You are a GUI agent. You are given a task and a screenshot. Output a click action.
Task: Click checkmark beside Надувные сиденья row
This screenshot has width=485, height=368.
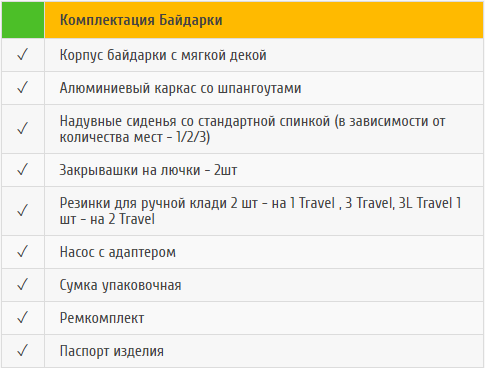[22, 129]
